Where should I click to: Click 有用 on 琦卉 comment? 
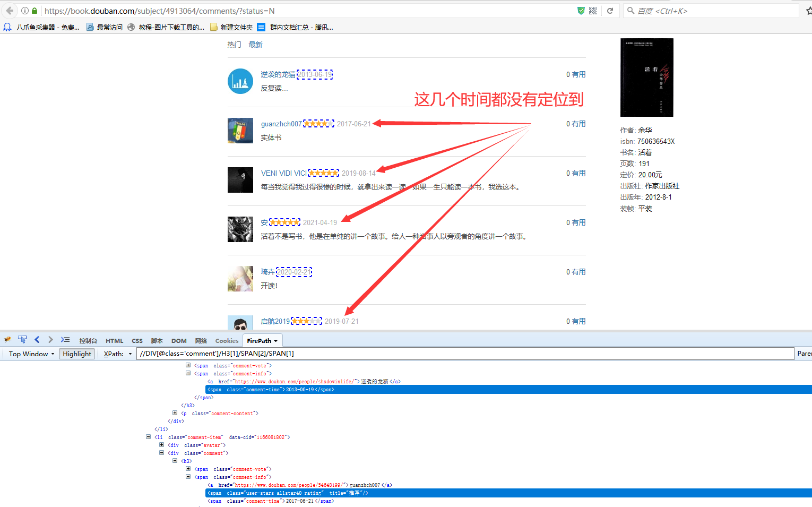[579, 272]
